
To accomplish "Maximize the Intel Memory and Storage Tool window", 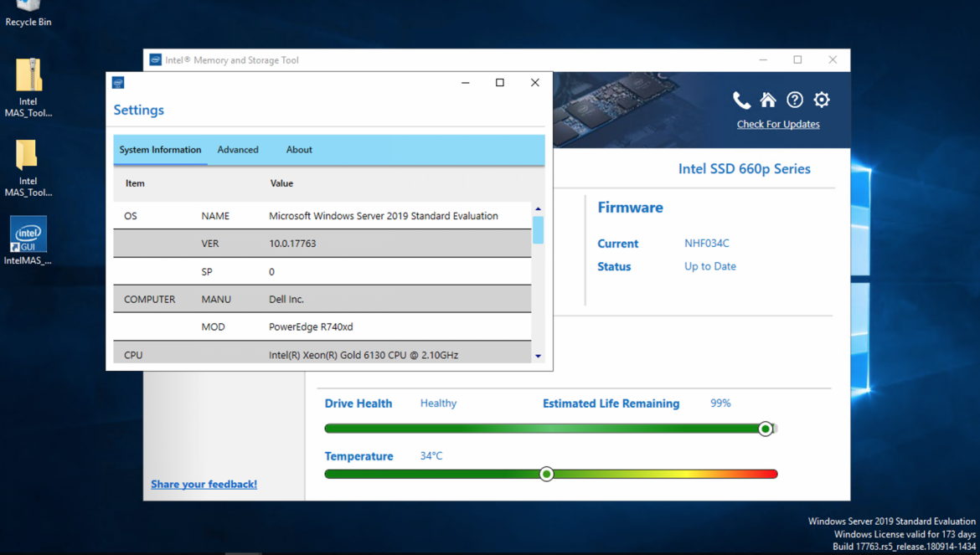I will click(x=797, y=60).
